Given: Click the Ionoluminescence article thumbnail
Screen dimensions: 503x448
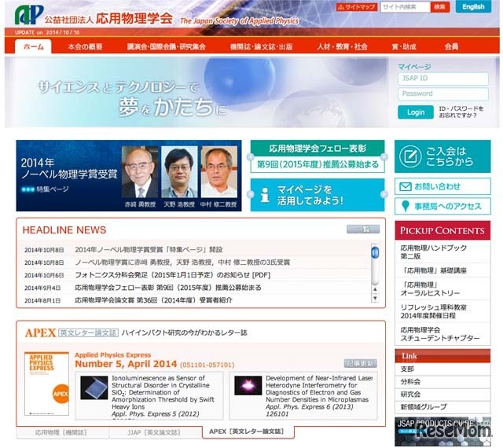Looking at the screenshot, I should point(94,387).
